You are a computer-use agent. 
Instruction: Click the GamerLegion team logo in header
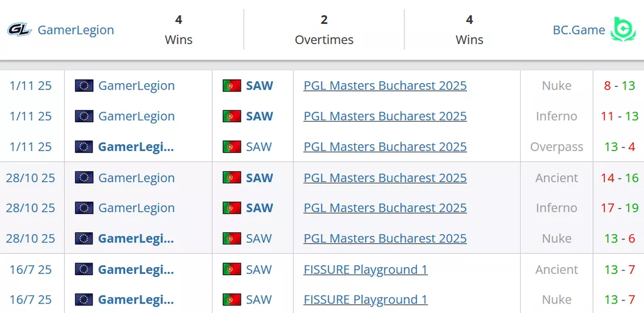click(x=19, y=30)
